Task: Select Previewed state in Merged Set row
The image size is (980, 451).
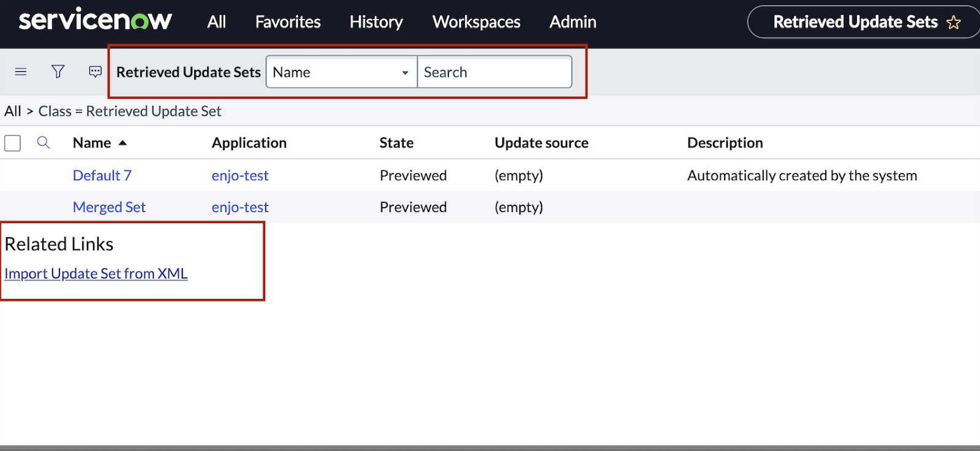Action: (413, 207)
